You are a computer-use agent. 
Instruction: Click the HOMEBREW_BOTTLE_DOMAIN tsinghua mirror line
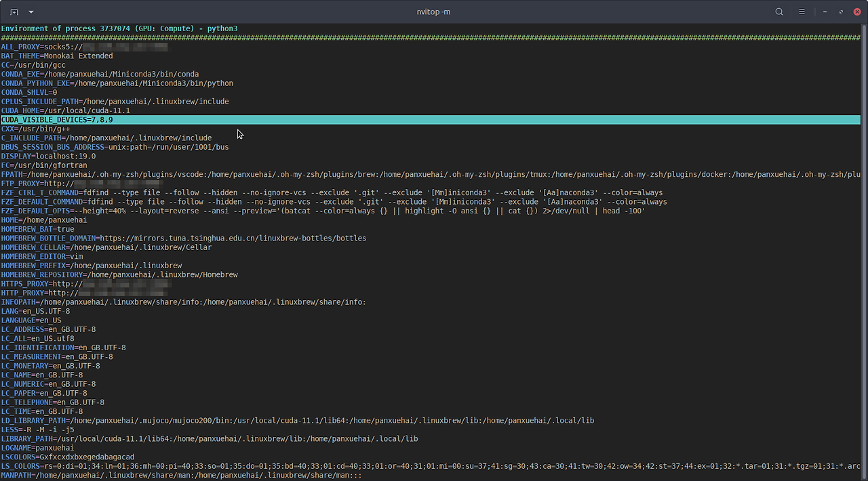(x=184, y=238)
